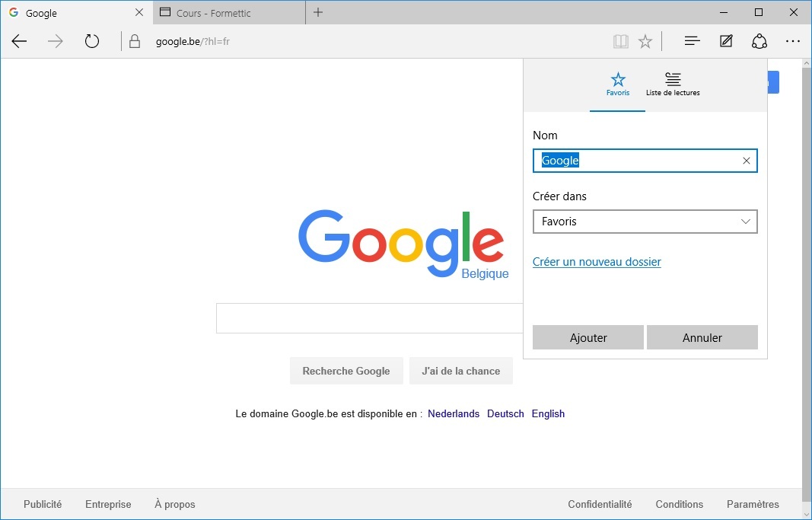
Task: Click the Nom text field
Action: tap(645, 161)
